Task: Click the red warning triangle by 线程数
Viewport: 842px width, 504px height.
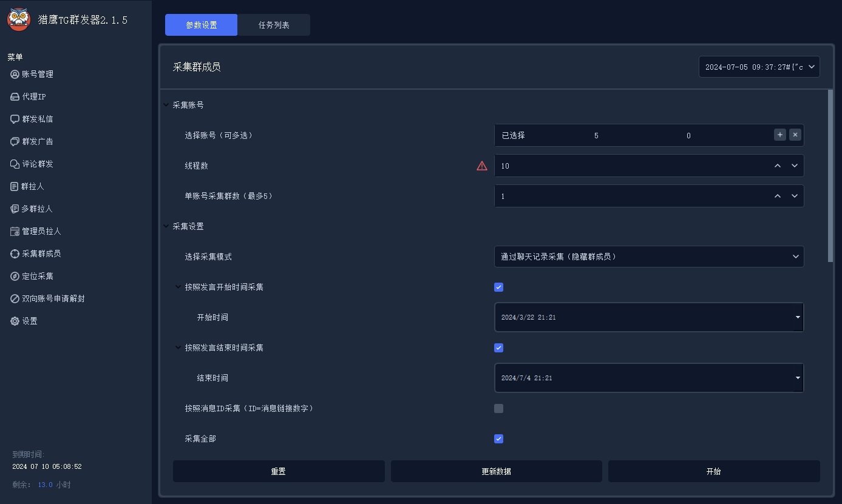Action: (x=482, y=166)
